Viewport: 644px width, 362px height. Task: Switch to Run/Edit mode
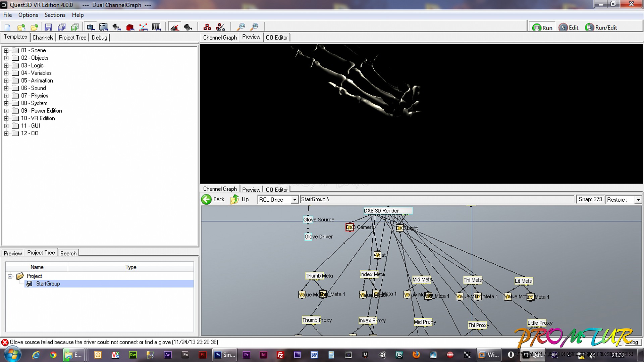601,28
